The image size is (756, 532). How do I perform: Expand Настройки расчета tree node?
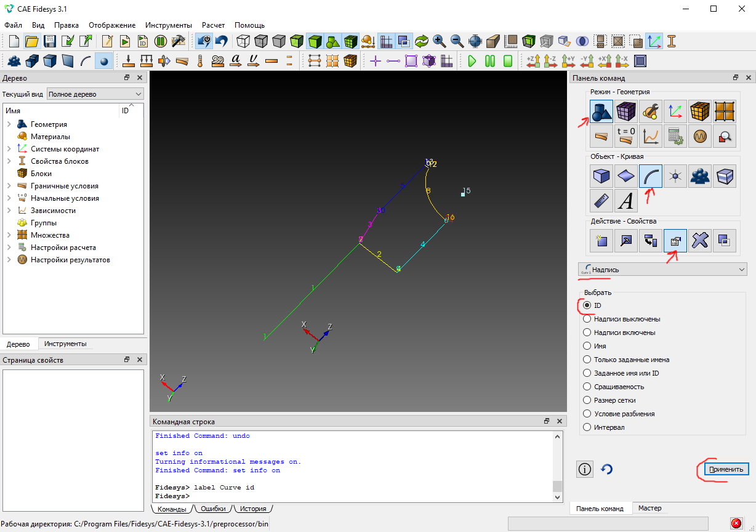[x=9, y=248]
